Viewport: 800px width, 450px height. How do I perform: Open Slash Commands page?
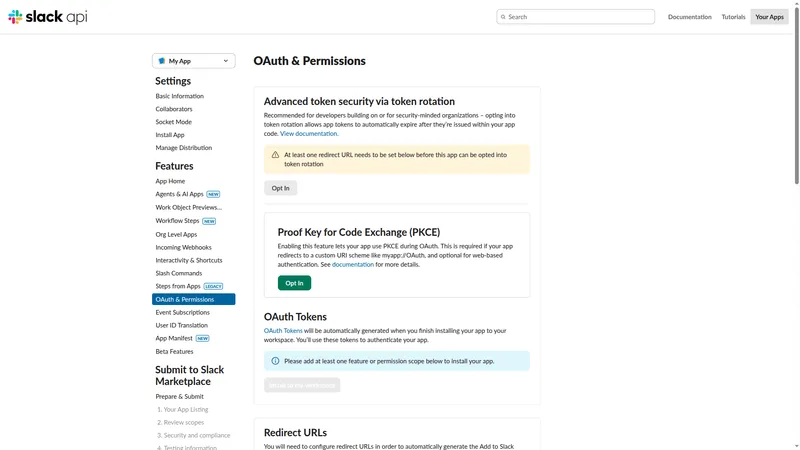pos(179,273)
